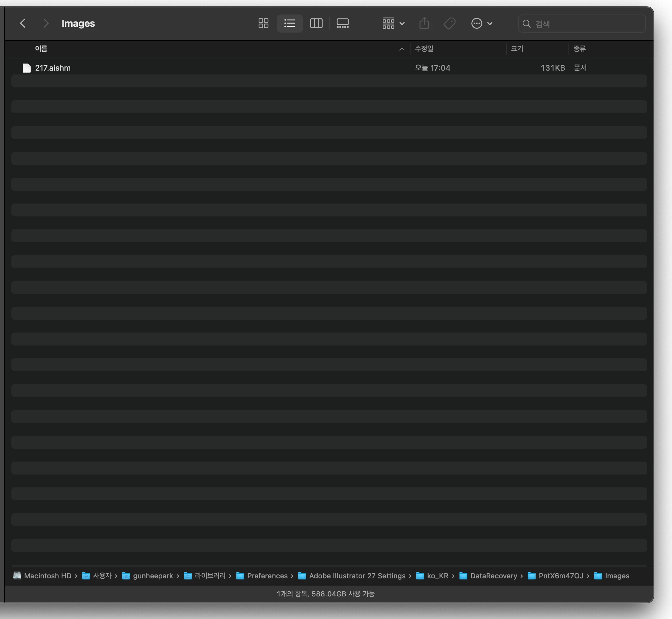Toggle sort direction arrow in name column

click(x=401, y=49)
